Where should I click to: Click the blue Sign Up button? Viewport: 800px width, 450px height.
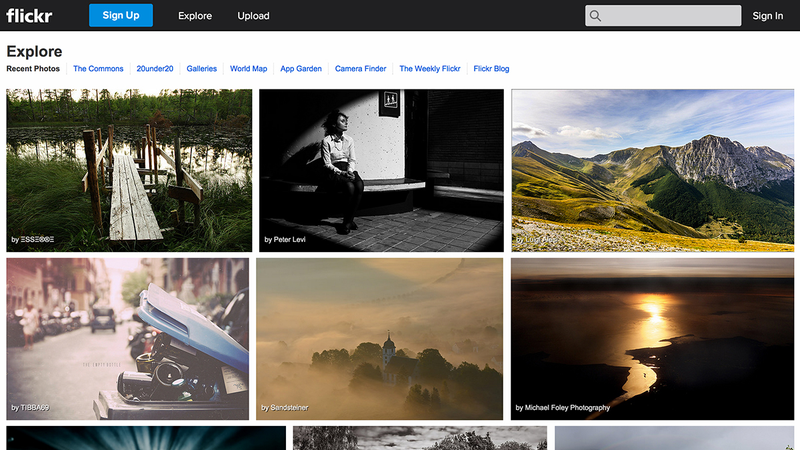[121, 15]
